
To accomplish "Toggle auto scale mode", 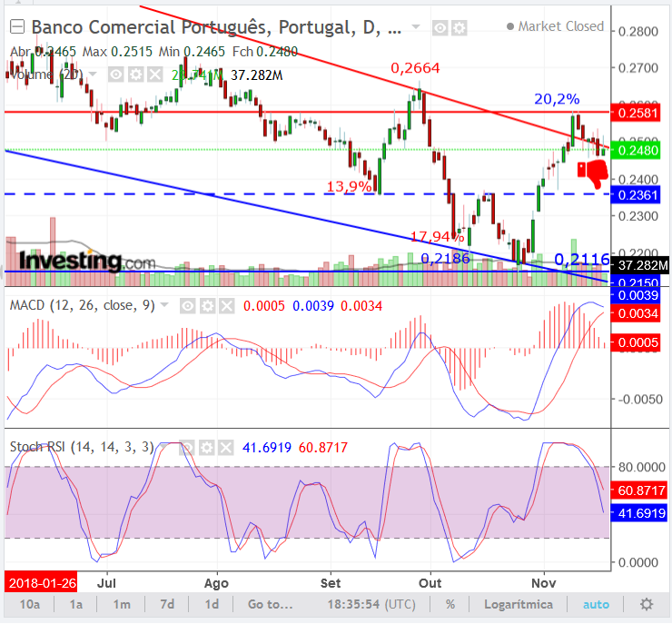I will pos(596,604).
